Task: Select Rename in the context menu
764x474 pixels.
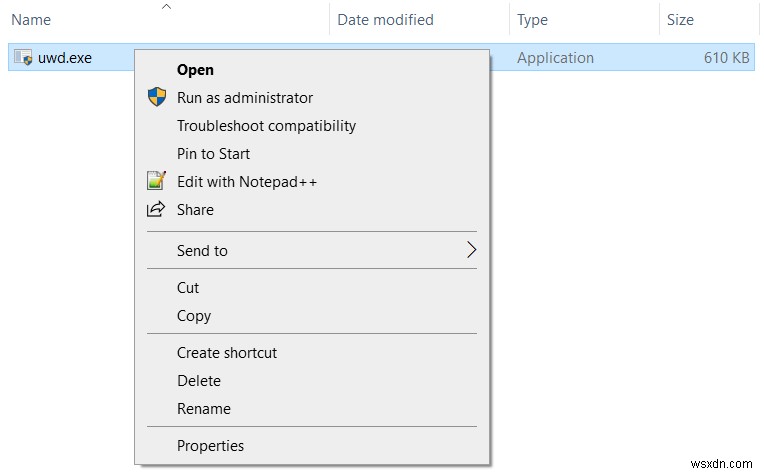Action: (204, 409)
